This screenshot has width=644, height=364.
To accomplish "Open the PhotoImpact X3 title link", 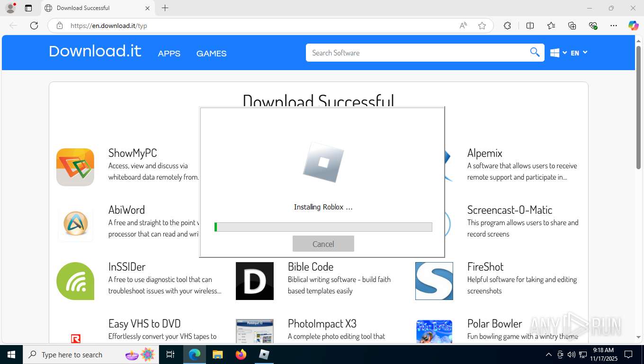I will tap(322, 324).
